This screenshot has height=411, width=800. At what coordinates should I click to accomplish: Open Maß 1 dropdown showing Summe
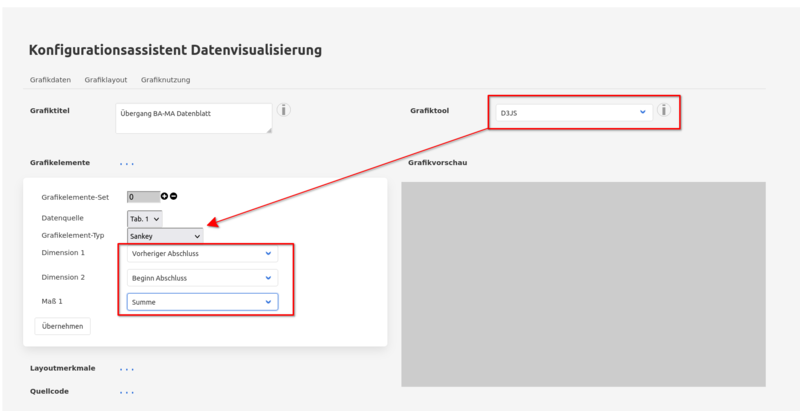point(202,302)
